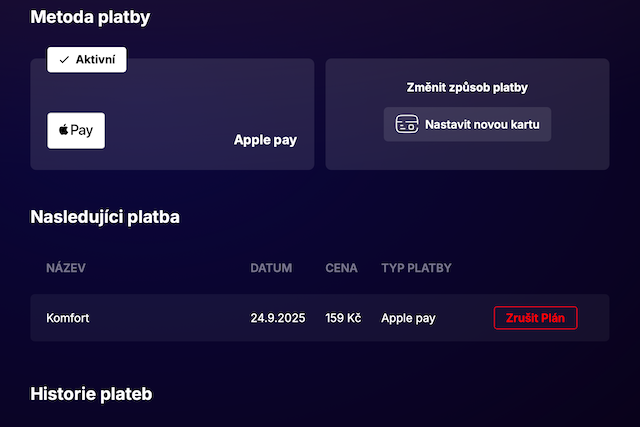640x427 pixels.
Task: Click the DATUM column header
Action: pos(271,268)
